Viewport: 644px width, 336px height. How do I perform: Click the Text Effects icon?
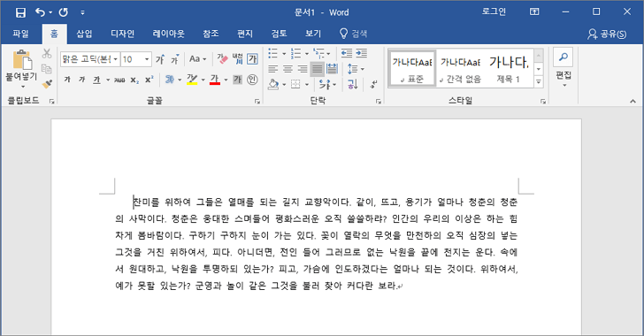pyautogui.click(x=169, y=80)
